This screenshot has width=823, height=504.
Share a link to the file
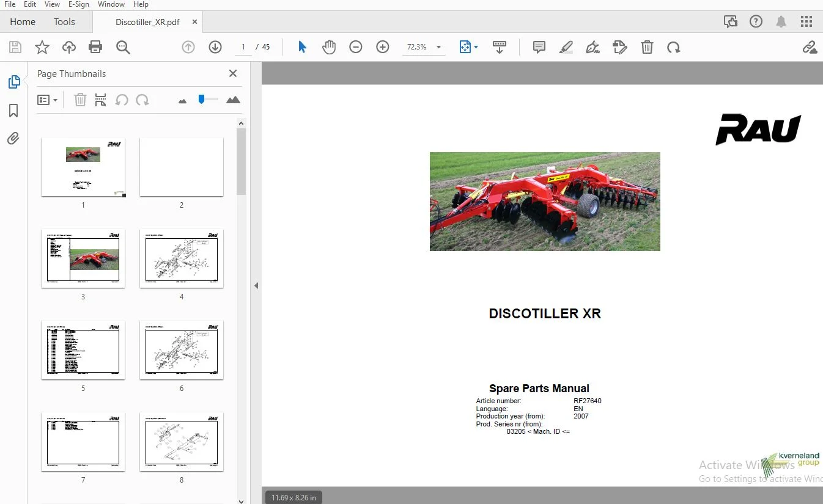coord(810,47)
